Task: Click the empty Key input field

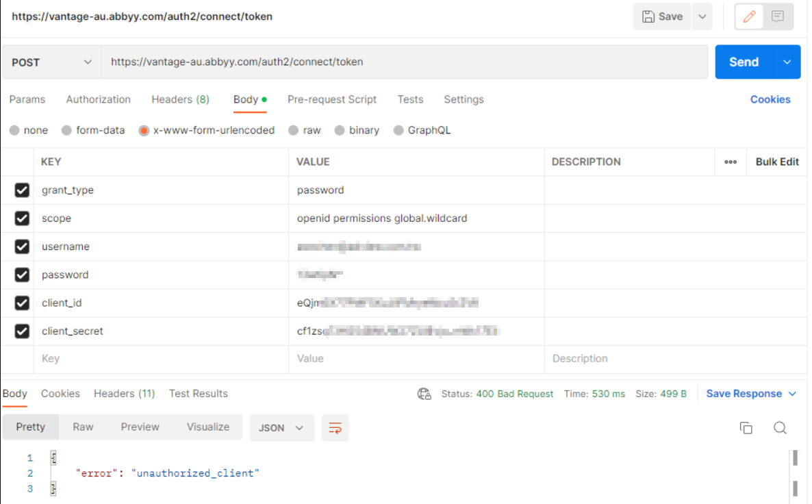Action: click(161, 359)
